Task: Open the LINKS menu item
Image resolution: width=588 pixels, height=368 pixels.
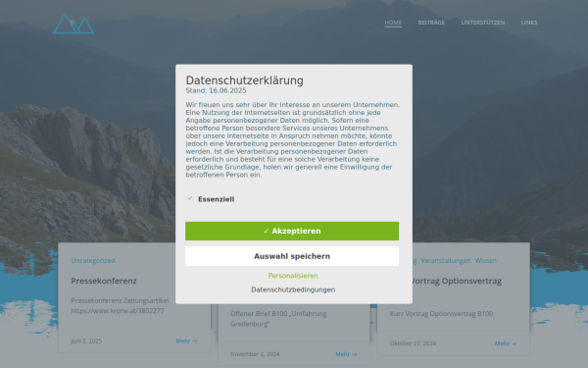Action: tap(529, 23)
